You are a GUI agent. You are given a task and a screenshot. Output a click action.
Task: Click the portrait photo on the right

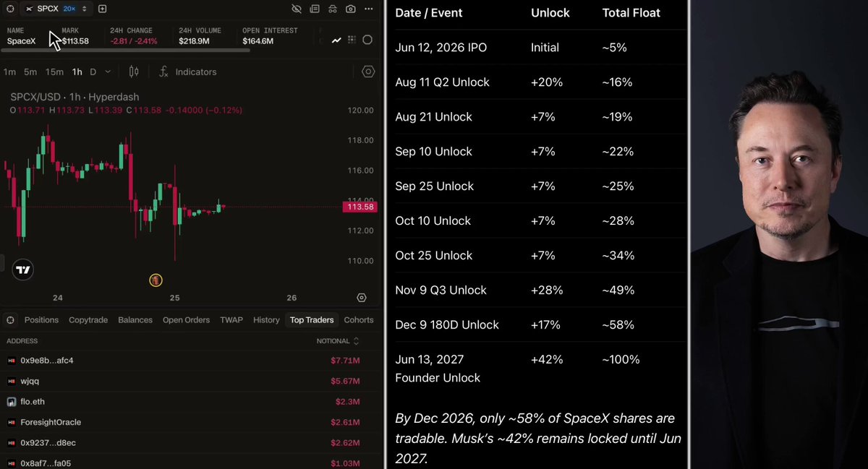(x=779, y=234)
